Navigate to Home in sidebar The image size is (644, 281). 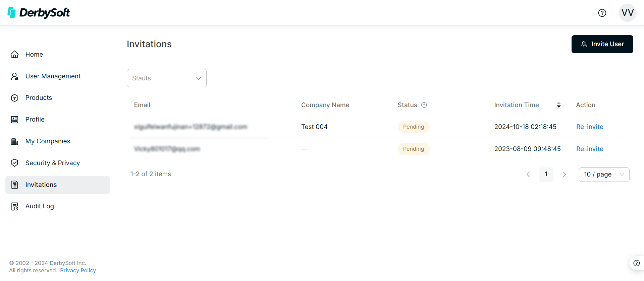click(x=58, y=54)
